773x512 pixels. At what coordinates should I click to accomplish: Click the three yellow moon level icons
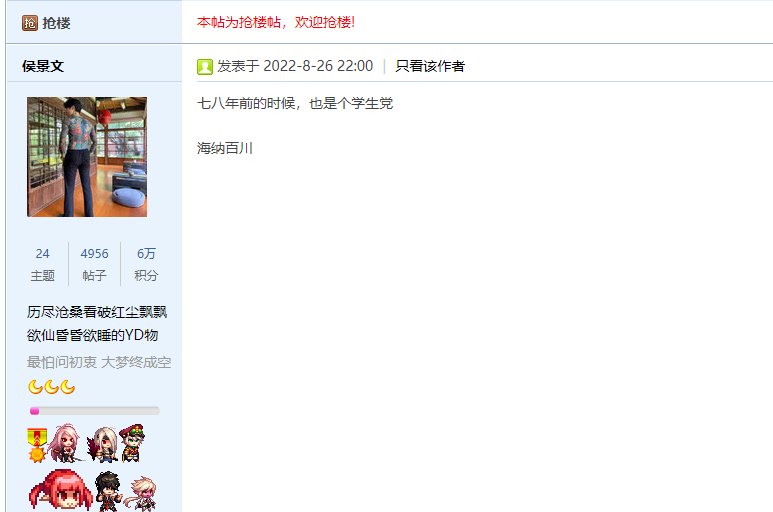pos(51,387)
